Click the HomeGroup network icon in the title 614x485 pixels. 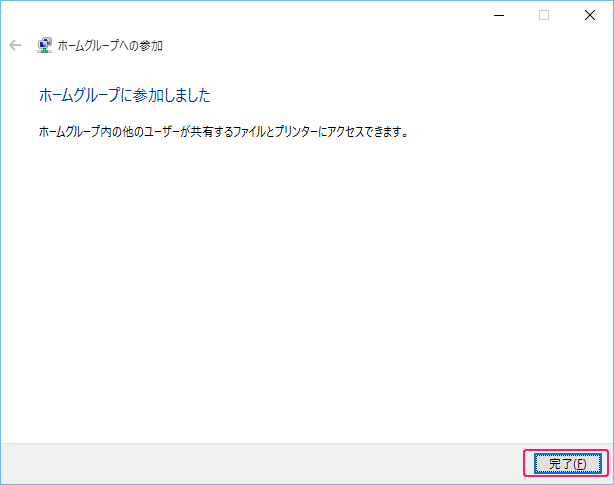click(x=45, y=45)
